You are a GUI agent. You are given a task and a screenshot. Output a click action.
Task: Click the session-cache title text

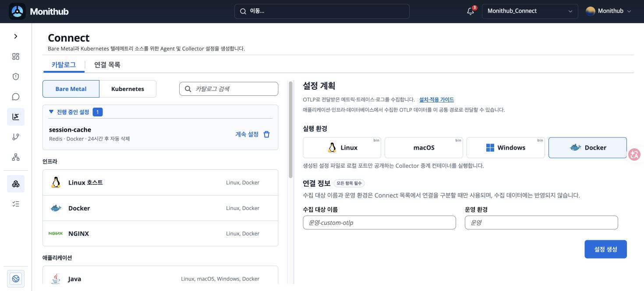click(x=70, y=130)
